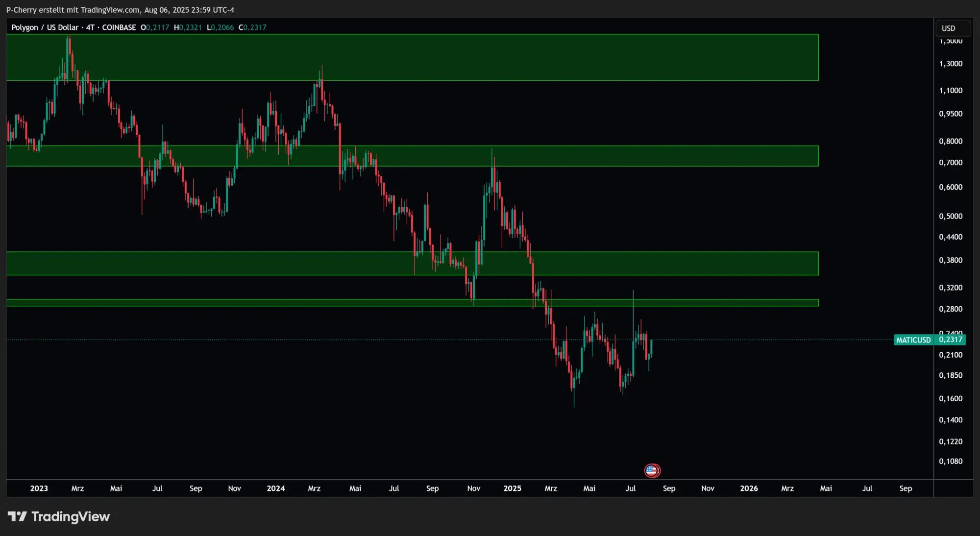
Task: Click the close value C0,2317
Action: [x=253, y=27]
